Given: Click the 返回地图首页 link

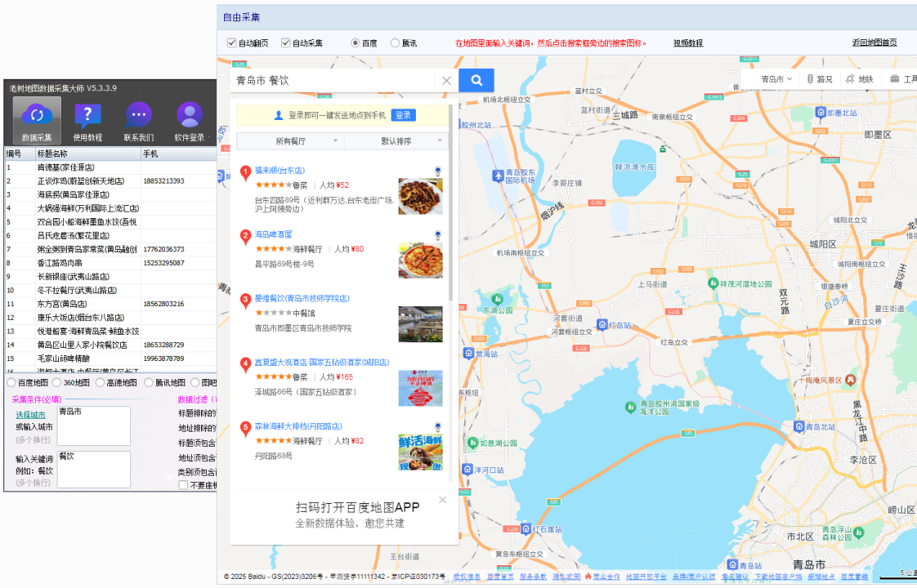Looking at the screenshot, I should pos(875,42).
